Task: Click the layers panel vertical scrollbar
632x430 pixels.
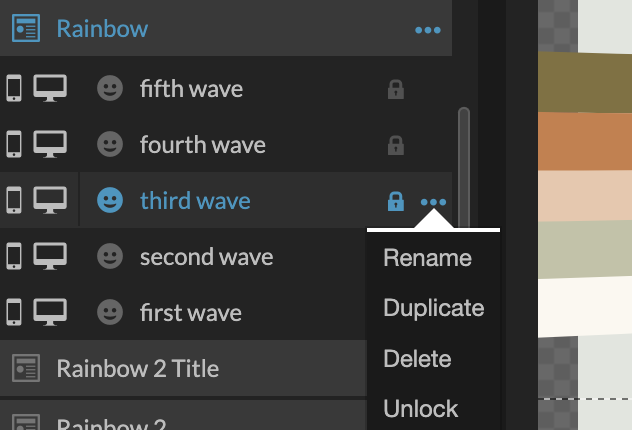Action: 464,167
